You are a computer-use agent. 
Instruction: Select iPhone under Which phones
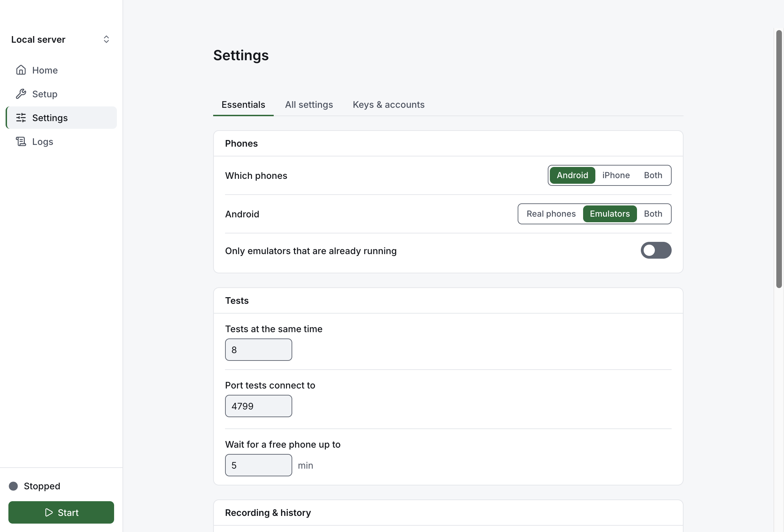616,175
